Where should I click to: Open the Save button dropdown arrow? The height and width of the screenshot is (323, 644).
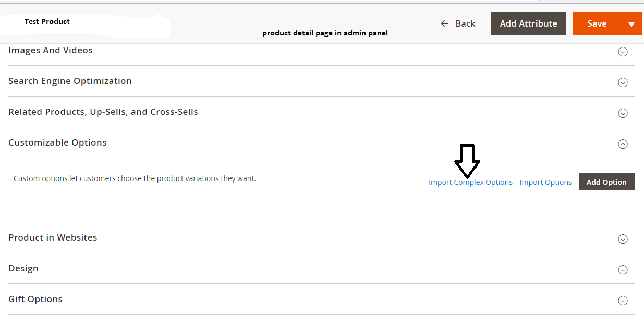631,24
